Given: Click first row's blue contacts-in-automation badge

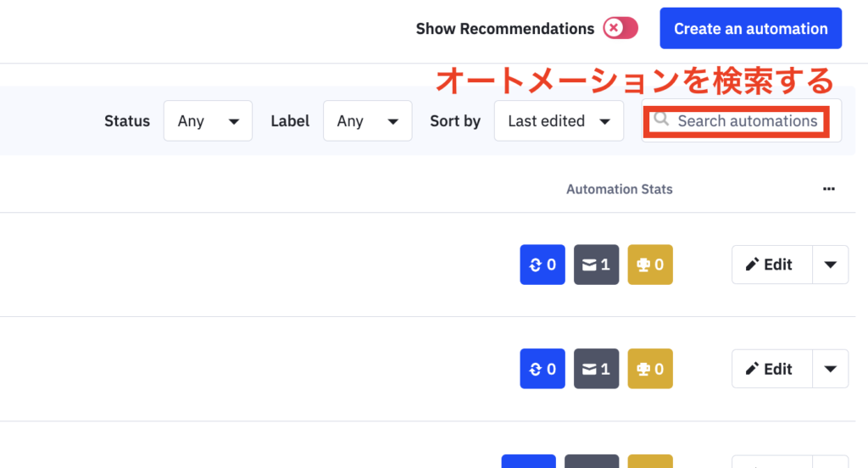Looking at the screenshot, I should pos(542,265).
